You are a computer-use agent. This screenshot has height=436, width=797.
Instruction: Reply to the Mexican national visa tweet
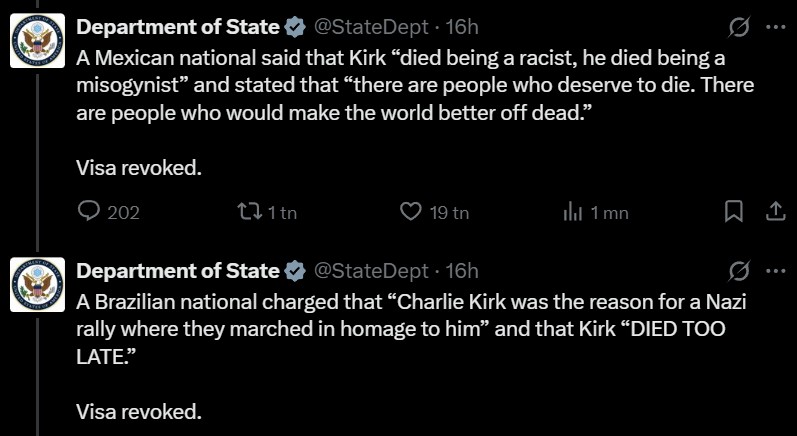(90, 212)
